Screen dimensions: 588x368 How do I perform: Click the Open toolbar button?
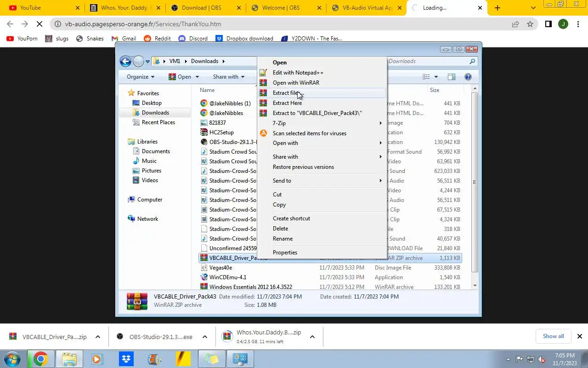point(184,77)
